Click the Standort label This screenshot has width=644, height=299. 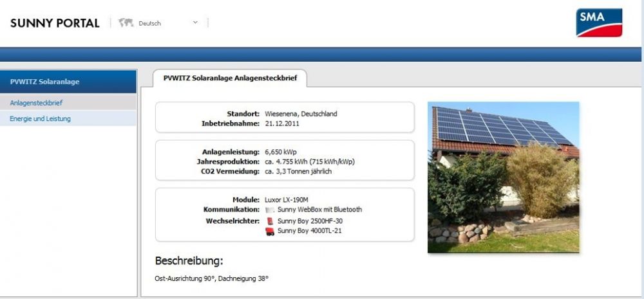point(243,114)
